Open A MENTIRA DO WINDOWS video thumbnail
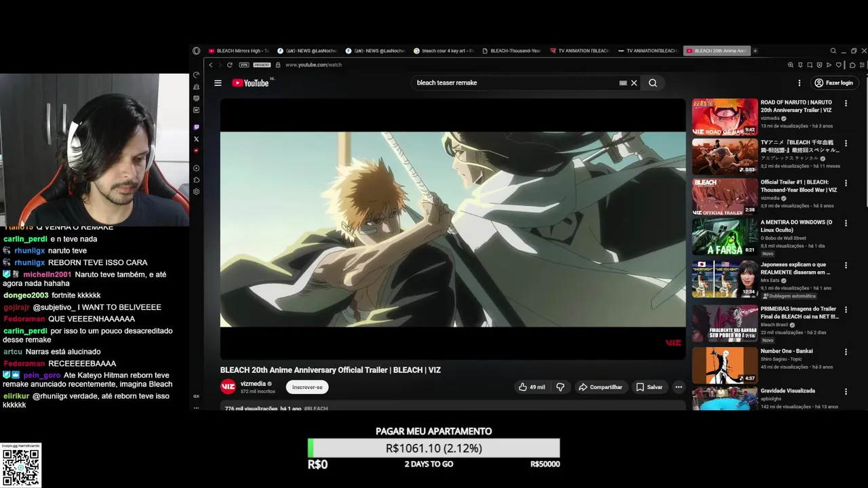 point(725,236)
